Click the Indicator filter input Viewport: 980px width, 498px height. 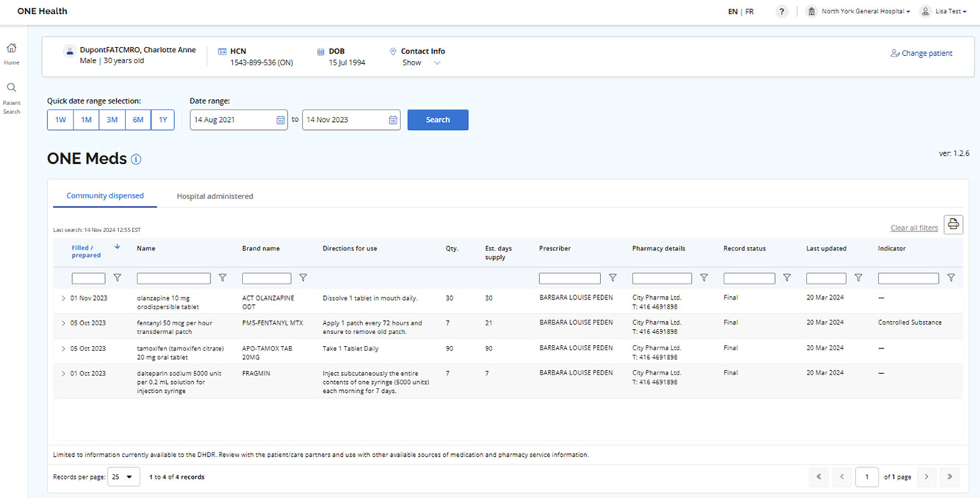click(x=909, y=278)
